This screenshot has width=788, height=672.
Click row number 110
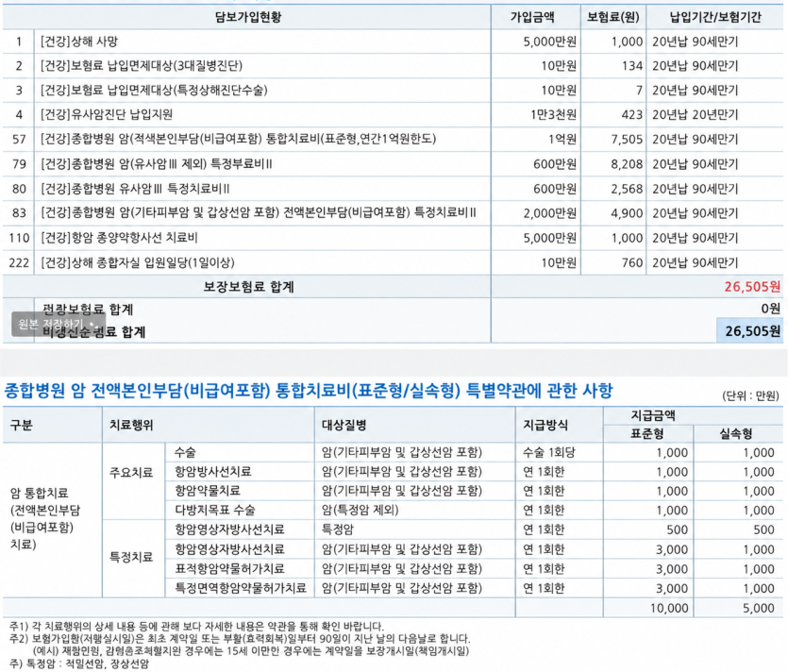(19, 238)
